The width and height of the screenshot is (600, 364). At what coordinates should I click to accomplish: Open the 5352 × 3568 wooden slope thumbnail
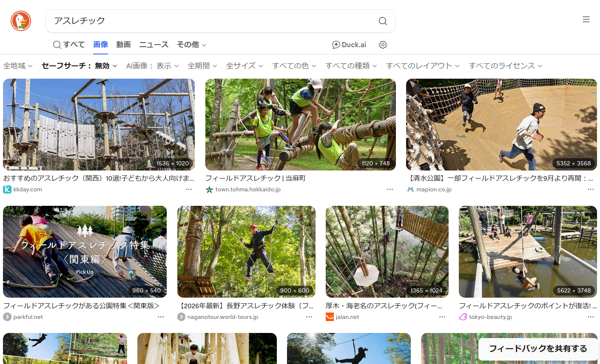click(x=501, y=125)
